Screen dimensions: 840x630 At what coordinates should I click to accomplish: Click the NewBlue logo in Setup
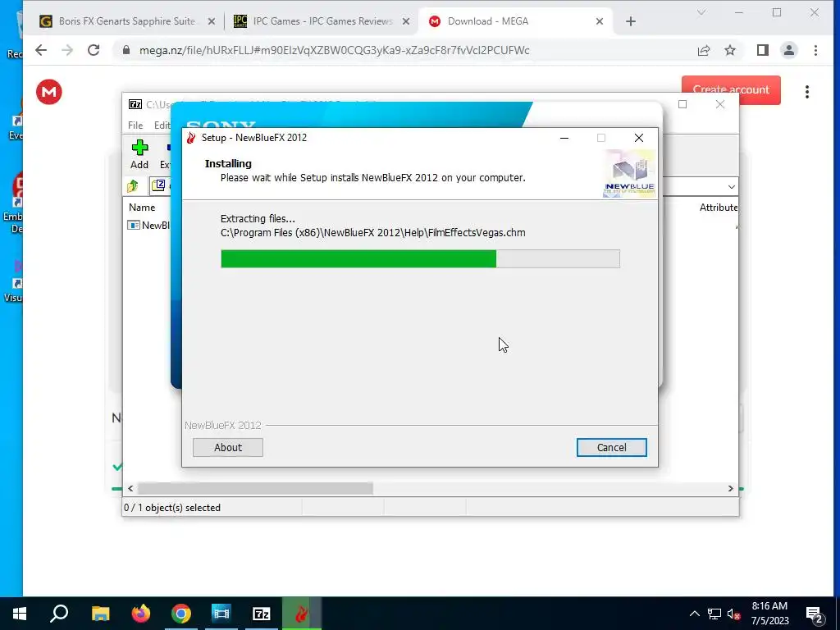coord(629,173)
